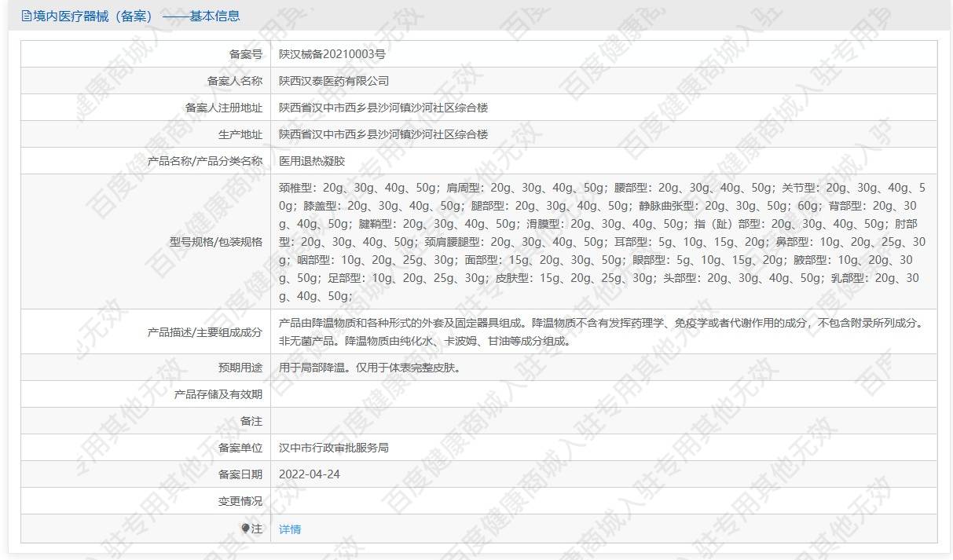
Task: Click the small icon beside the 注 label
Action: tap(245, 529)
